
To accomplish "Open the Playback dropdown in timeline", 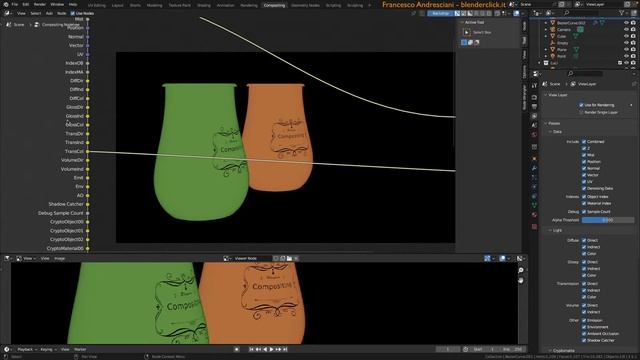I will click(27, 349).
